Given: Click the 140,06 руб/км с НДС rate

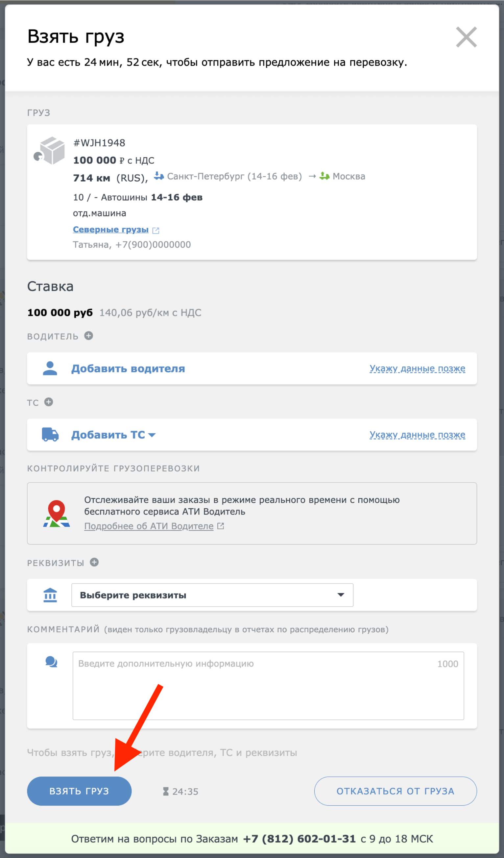Looking at the screenshot, I should tap(150, 313).
